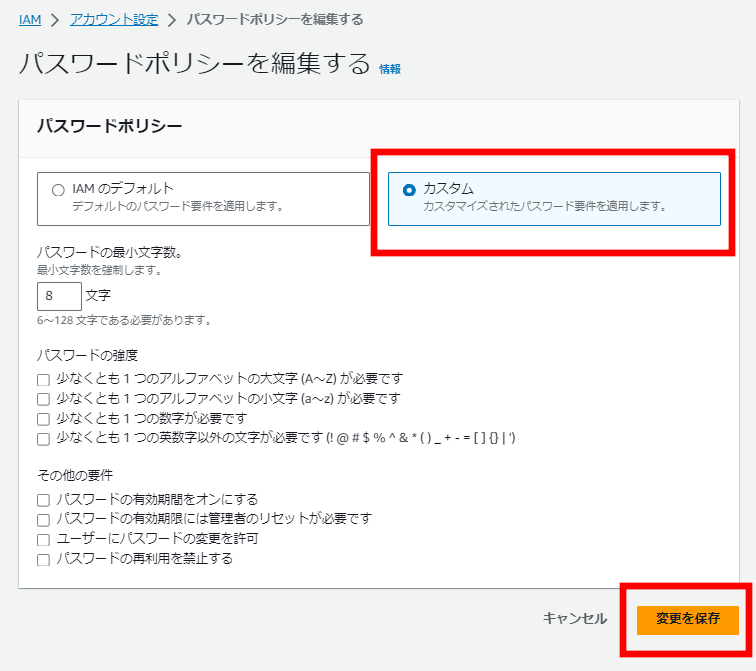Click the その他の要件 section label

pos(75,475)
